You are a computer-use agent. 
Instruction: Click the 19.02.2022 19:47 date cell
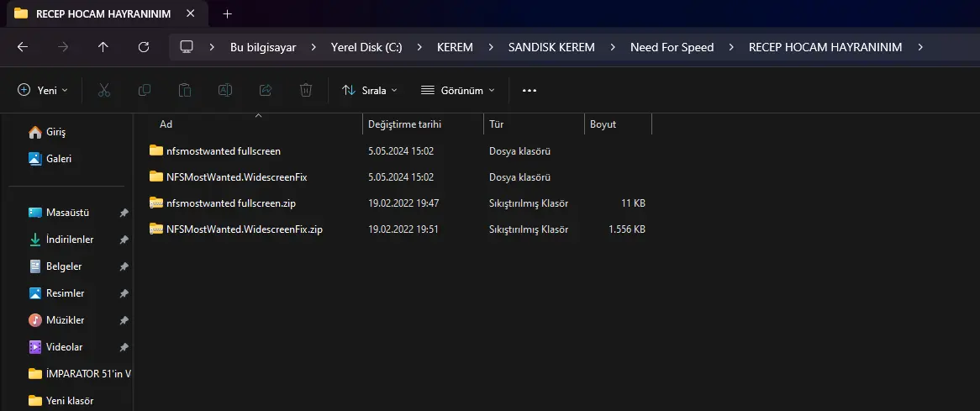pos(403,203)
